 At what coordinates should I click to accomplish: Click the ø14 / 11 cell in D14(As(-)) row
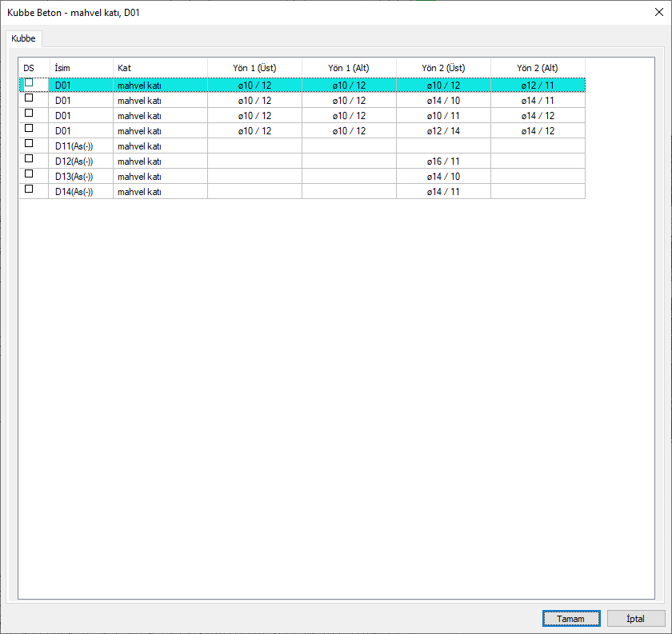coord(443,192)
